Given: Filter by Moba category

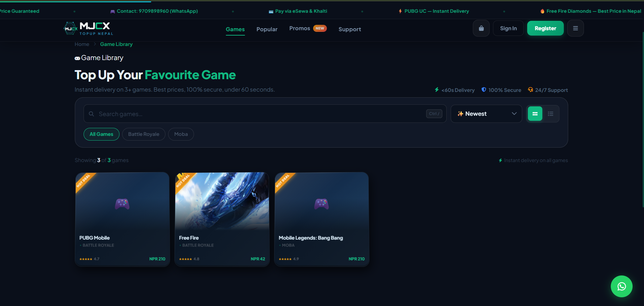Looking at the screenshot, I should click(181, 134).
